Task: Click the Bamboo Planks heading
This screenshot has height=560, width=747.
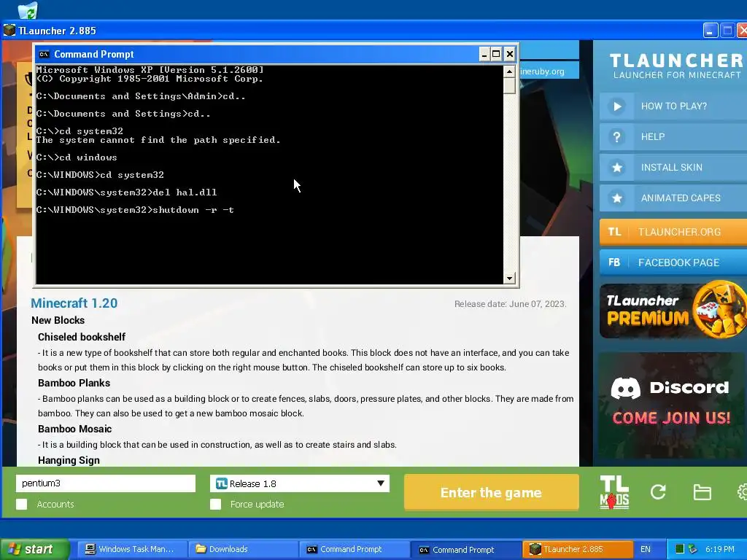Action: click(x=74, y=383)
